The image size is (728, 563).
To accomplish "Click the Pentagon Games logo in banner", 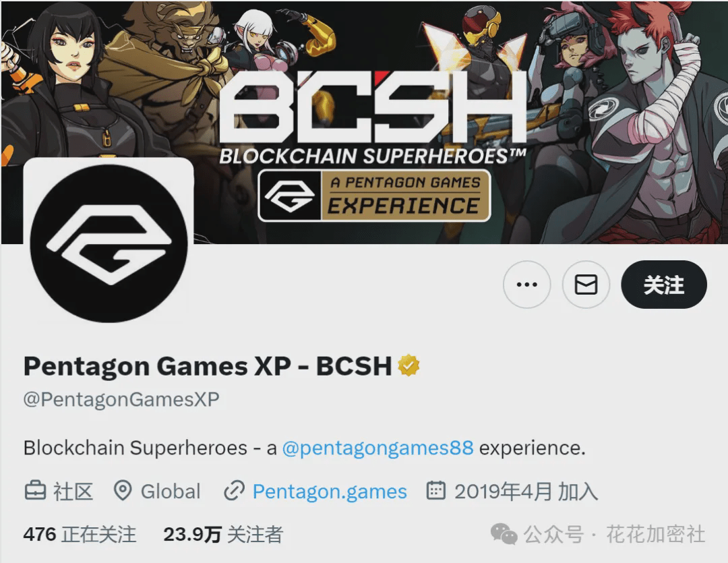I will 290,196.
